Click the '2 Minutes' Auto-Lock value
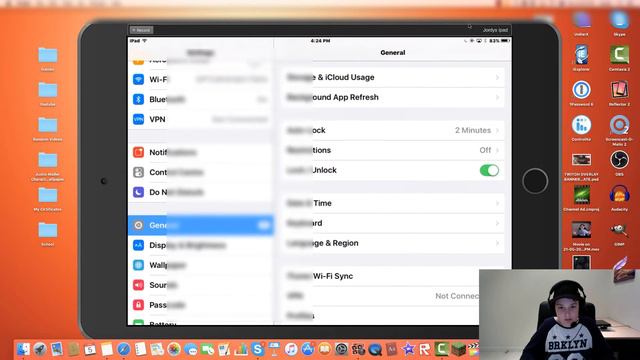This screenshot has width=640, height=360. click(x=473, y=130)
